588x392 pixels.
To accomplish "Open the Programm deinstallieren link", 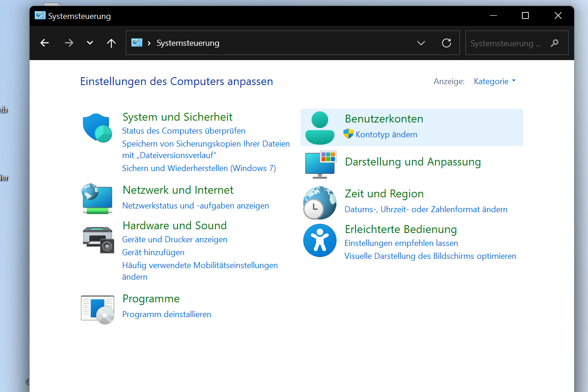I will 166,314.
